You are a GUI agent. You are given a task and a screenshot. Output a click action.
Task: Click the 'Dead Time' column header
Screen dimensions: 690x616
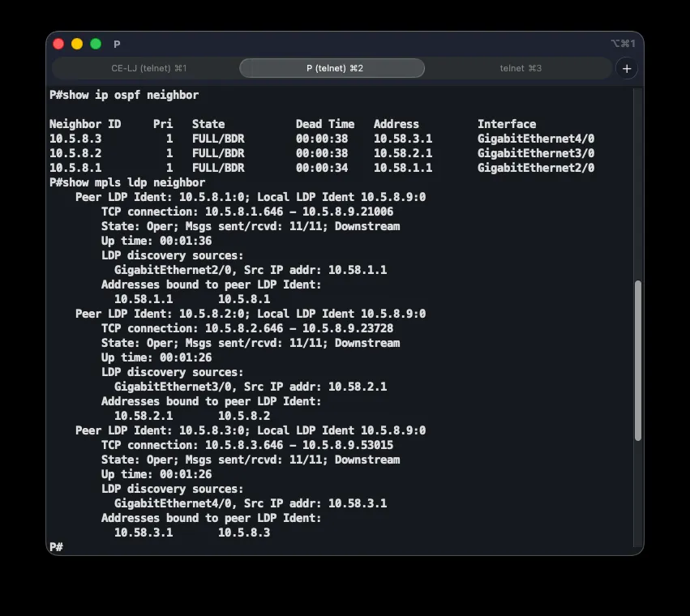click(x=325, y=124)
